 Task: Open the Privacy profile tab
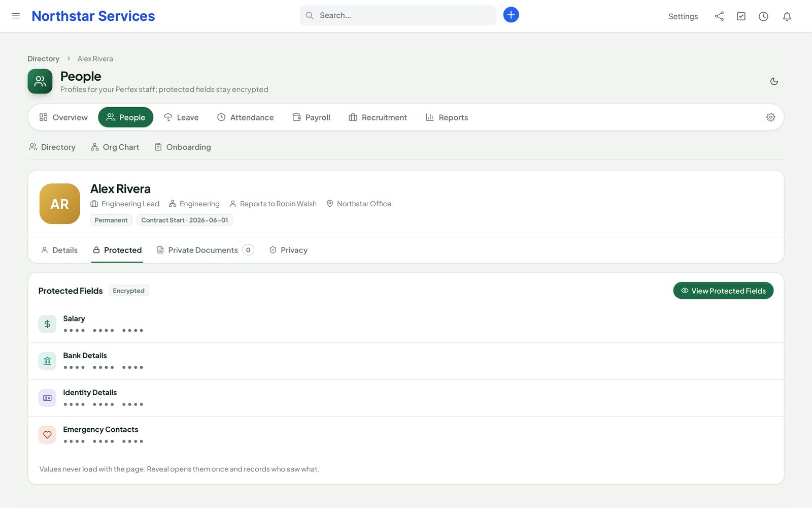click(x=288, y=250)
